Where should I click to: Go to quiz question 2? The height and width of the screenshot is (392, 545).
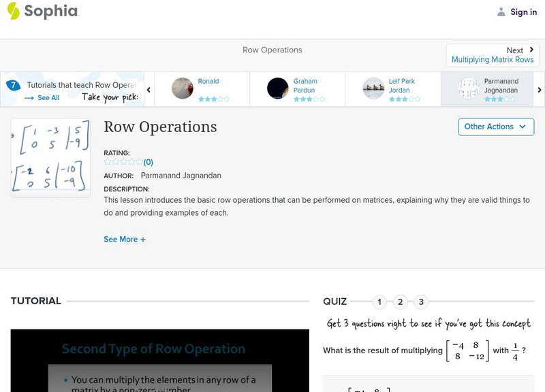click(x=399, y=300)
